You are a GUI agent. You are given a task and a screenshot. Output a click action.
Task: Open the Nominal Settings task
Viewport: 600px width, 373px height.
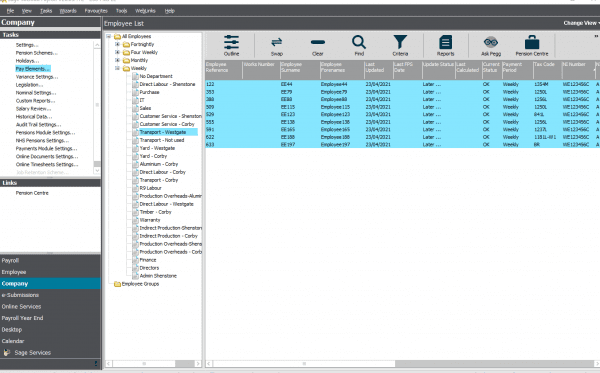point(36,93)
